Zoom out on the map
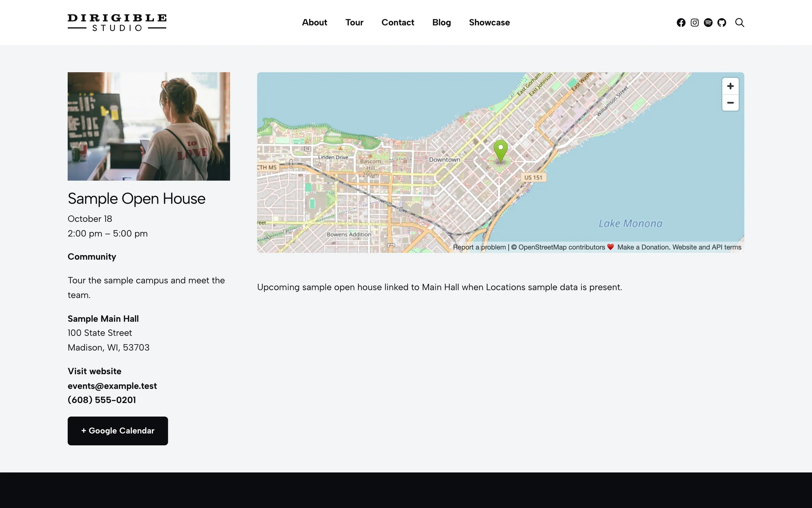812x508 pixels. [730, 103]
